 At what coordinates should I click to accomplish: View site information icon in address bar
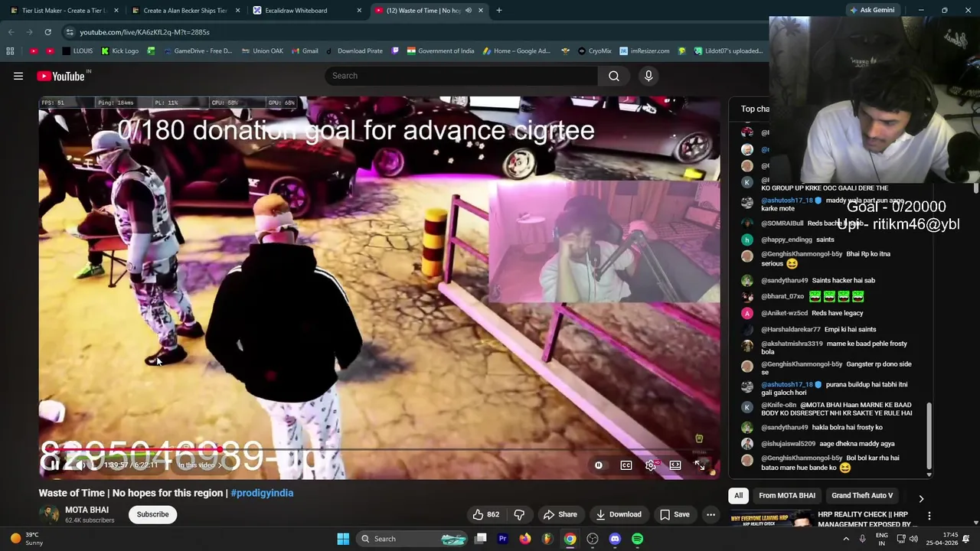69,32
